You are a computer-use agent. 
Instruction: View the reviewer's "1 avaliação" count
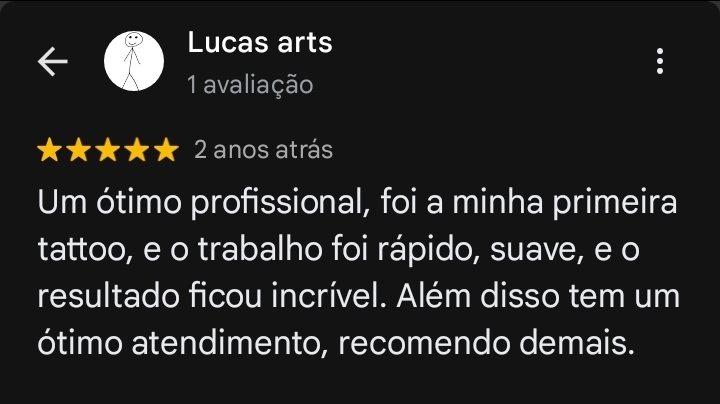point(250,85)
